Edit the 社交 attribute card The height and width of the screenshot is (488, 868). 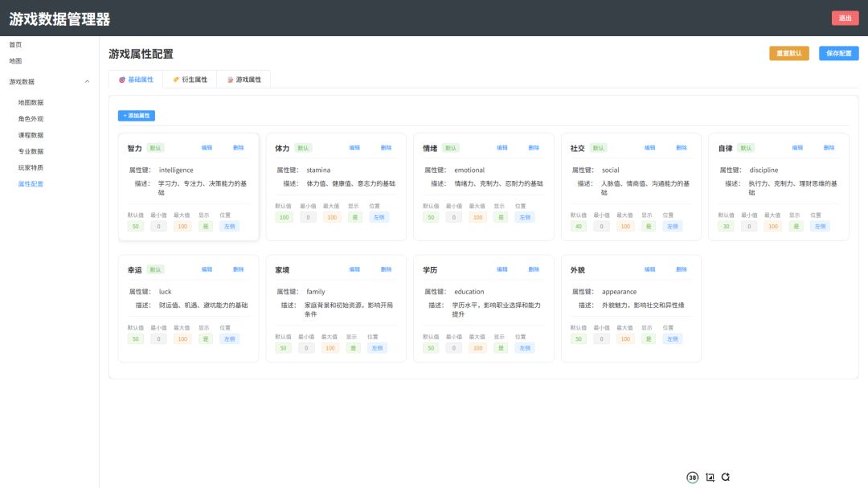coord(650,148)
